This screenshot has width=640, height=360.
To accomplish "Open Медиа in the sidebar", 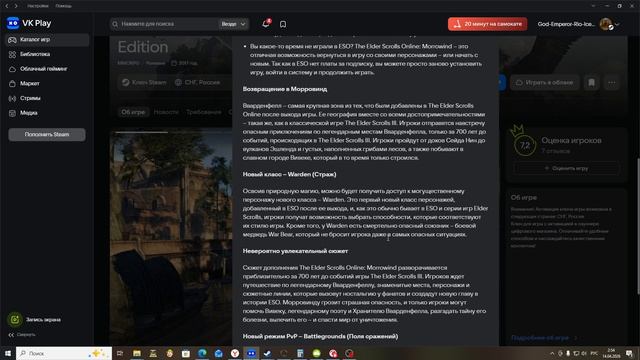I will click(x=47, y=113).
